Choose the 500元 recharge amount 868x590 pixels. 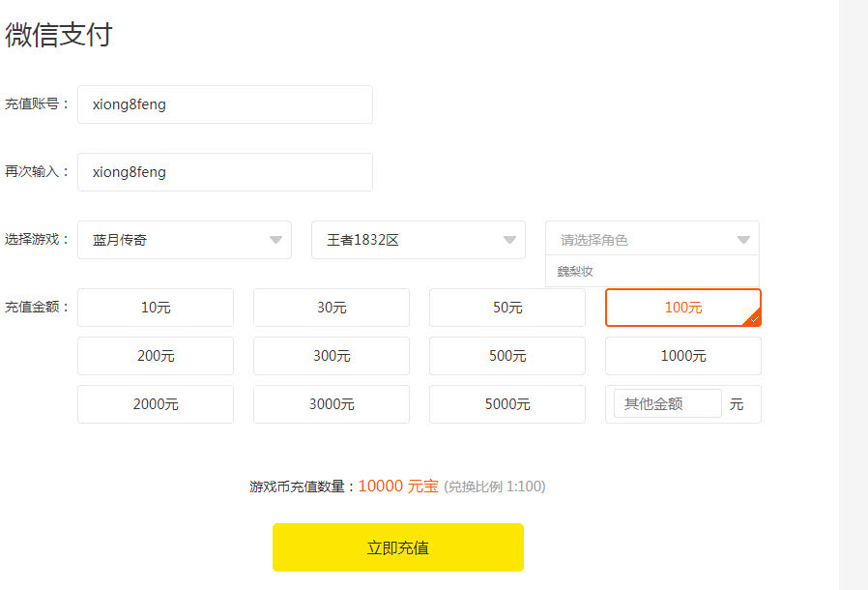pos(506,356)
